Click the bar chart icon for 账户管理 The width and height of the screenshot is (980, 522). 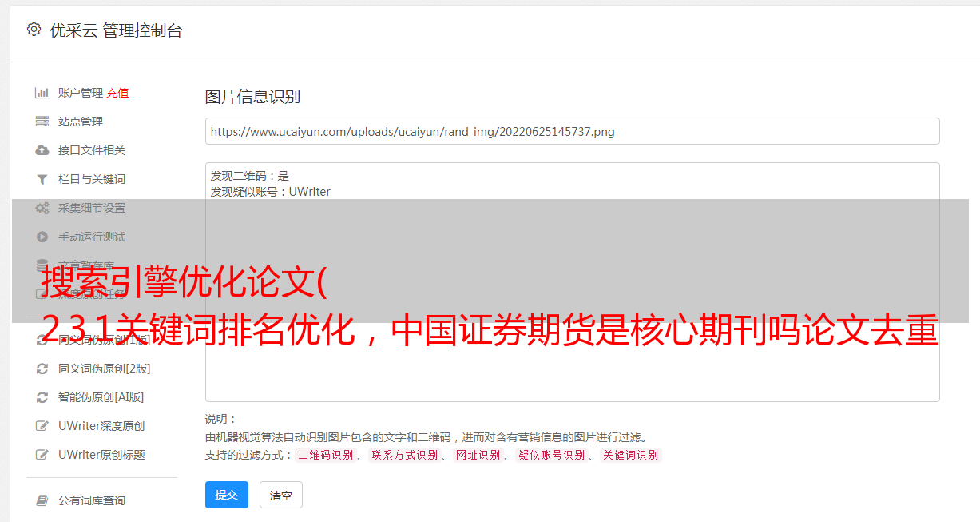[42, 93]
